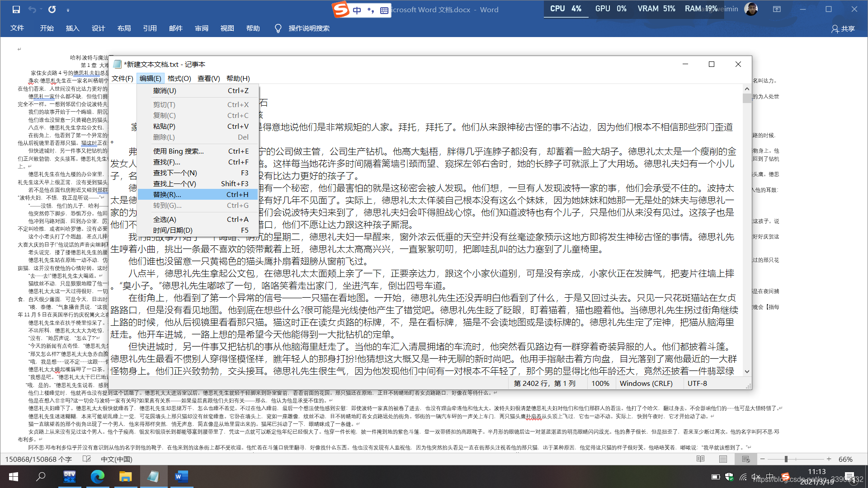The image size is (868, 488).
Task: Select 粘贴(P) menu entry
Action: pyautogui.click(x=198, y=127)
